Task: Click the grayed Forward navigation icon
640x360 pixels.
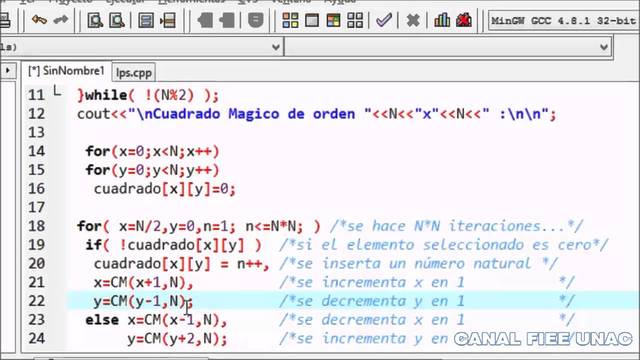Action: [x=227, y=20]
